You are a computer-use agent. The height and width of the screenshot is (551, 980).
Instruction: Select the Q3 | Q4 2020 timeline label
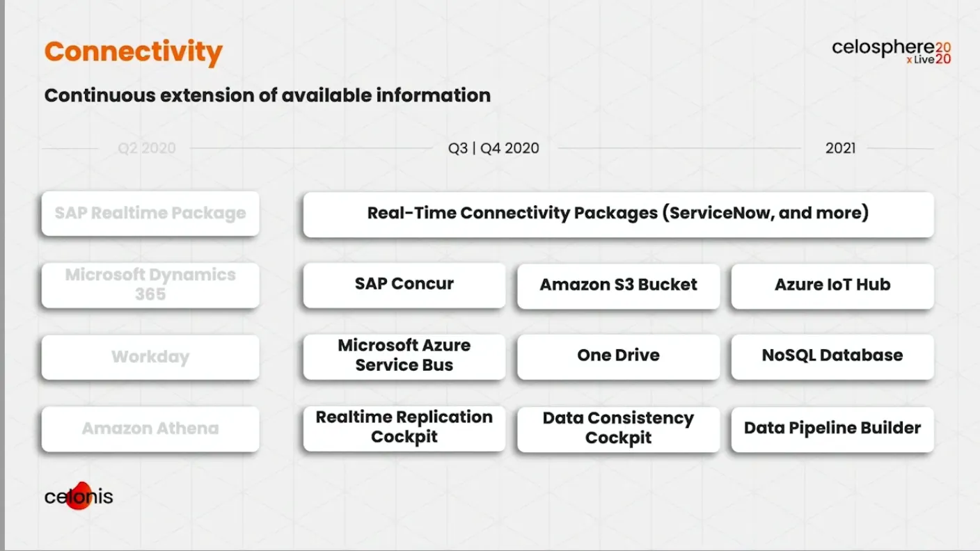(493, 148)
